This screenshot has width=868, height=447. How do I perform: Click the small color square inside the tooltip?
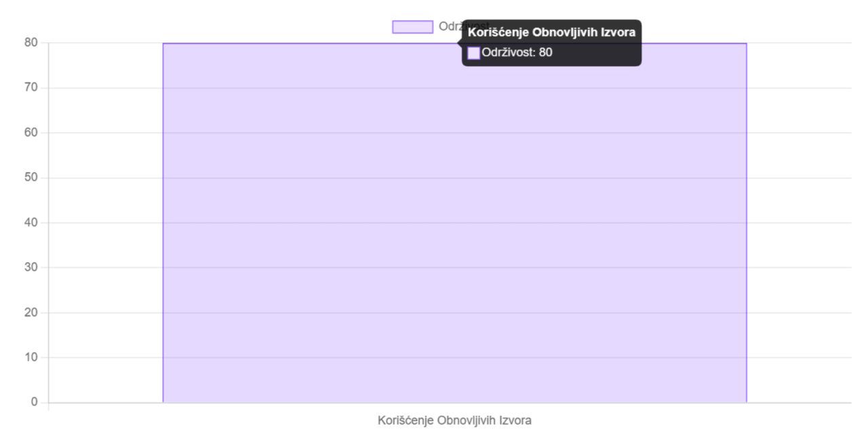(x=474, y=52)
